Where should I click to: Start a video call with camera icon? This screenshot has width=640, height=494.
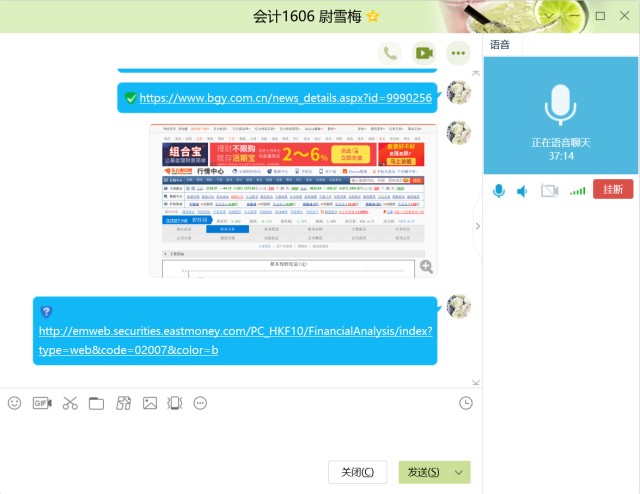[x=424, y=53]
